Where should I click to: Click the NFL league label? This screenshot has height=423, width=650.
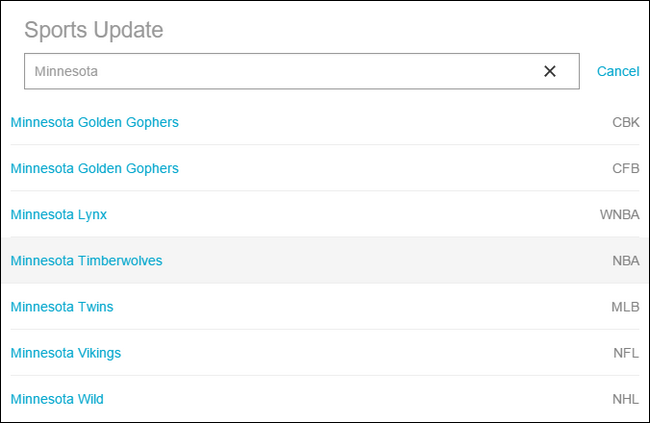(x=626, y=352)
